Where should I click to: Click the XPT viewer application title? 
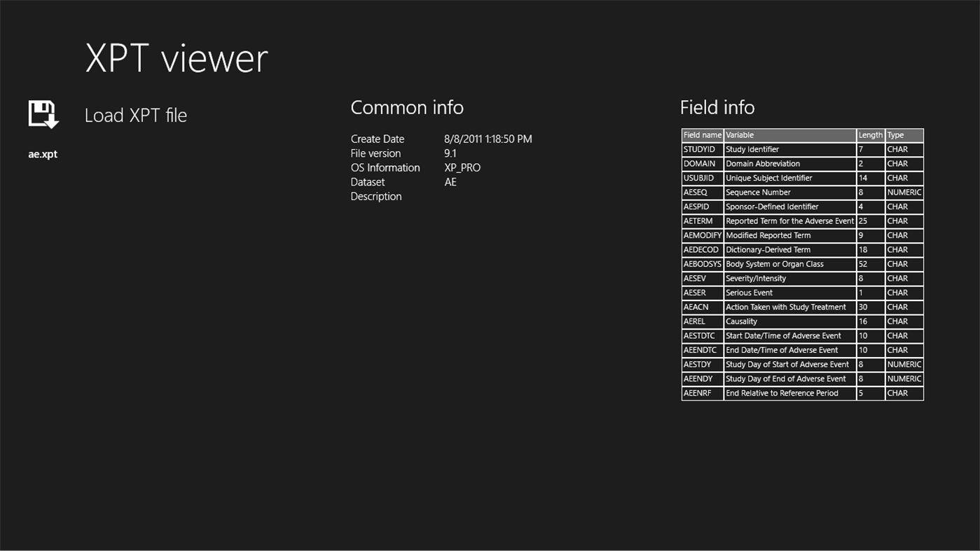point(176,58)
